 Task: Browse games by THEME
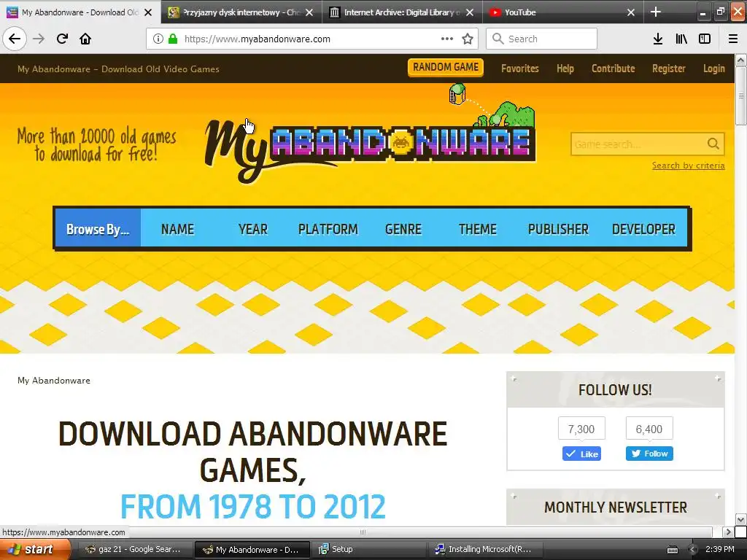(x=477, y=229)
